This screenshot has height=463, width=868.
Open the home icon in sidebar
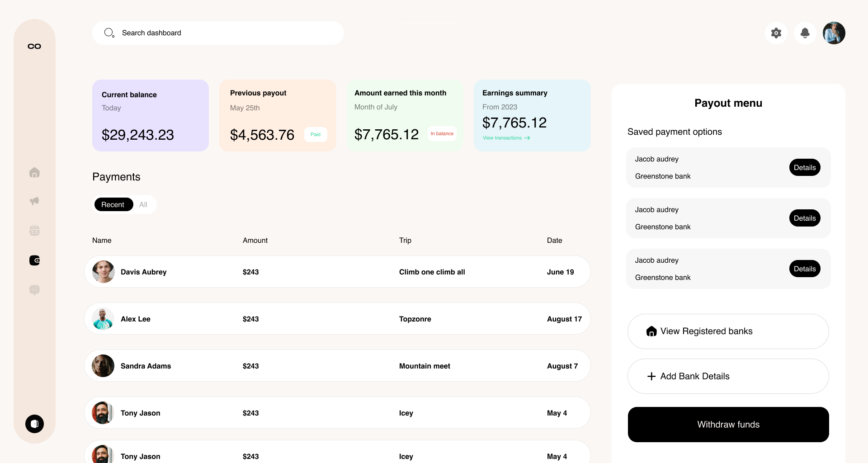tap(34, 173)
